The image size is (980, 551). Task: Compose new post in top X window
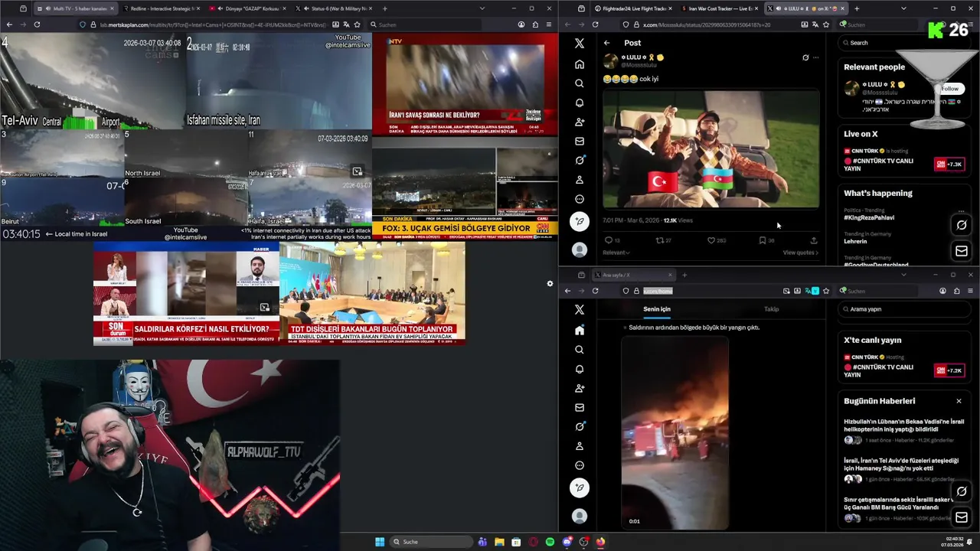point(580,221)
